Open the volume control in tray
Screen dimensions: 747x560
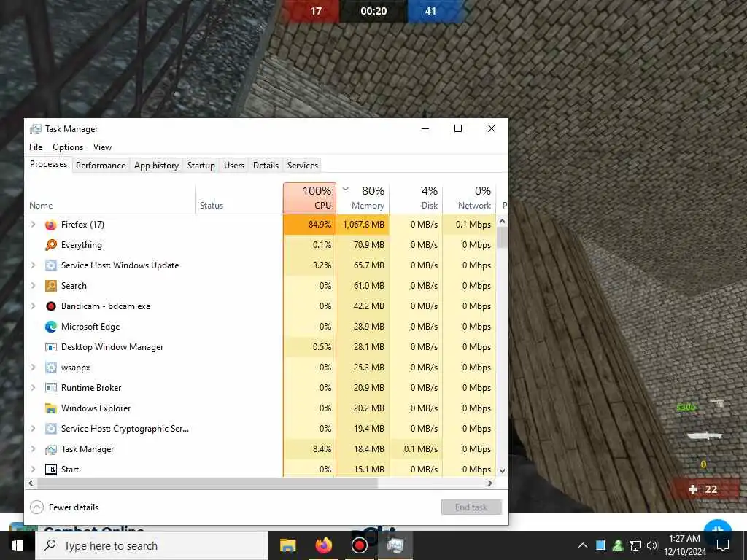[x=651, y=545]
